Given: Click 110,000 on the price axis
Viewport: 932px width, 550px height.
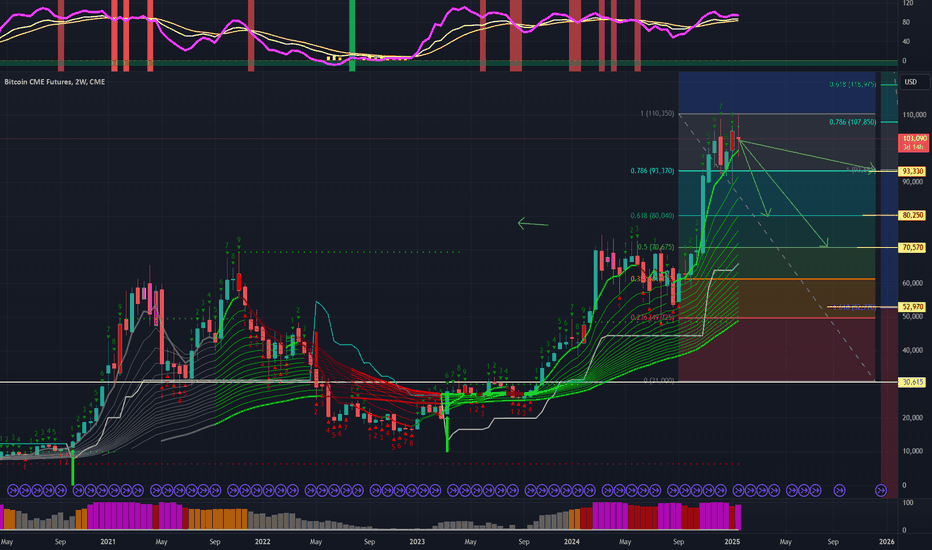Looking at the screenshot, I should [x=914, y=115].
